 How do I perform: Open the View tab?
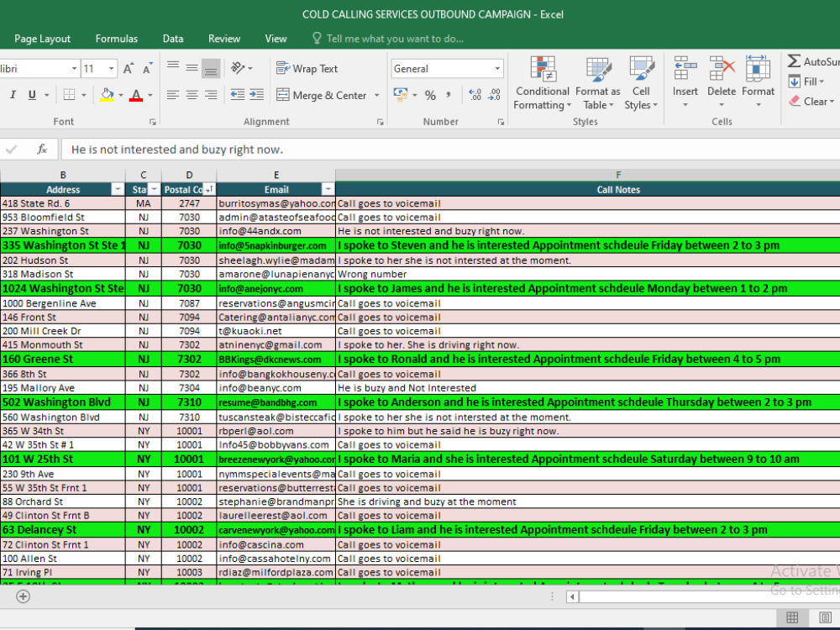click(276, 39)
